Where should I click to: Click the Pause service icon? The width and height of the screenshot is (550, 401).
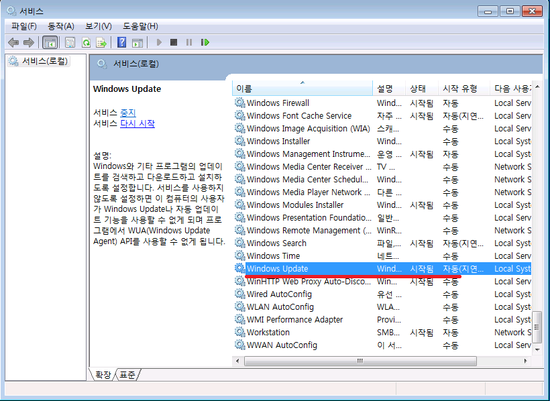(x=189, y=42)
